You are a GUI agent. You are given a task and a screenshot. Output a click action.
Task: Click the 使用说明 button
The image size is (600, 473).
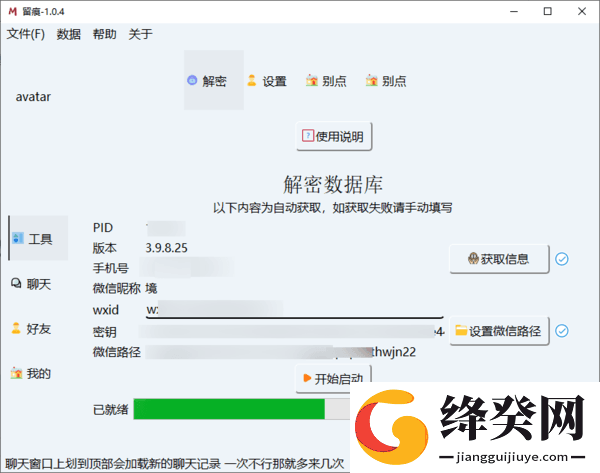point(334,136)
